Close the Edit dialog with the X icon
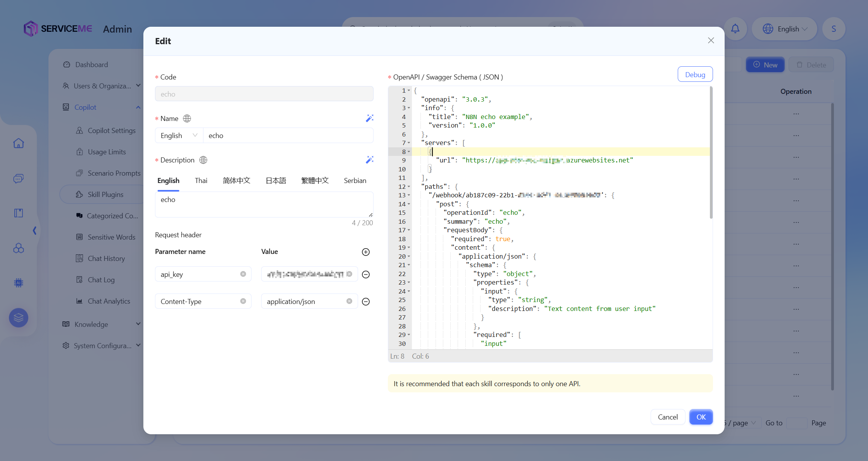The height and width of the screenshot is (461, 868). pyautogui.click(x=711, y=41)
